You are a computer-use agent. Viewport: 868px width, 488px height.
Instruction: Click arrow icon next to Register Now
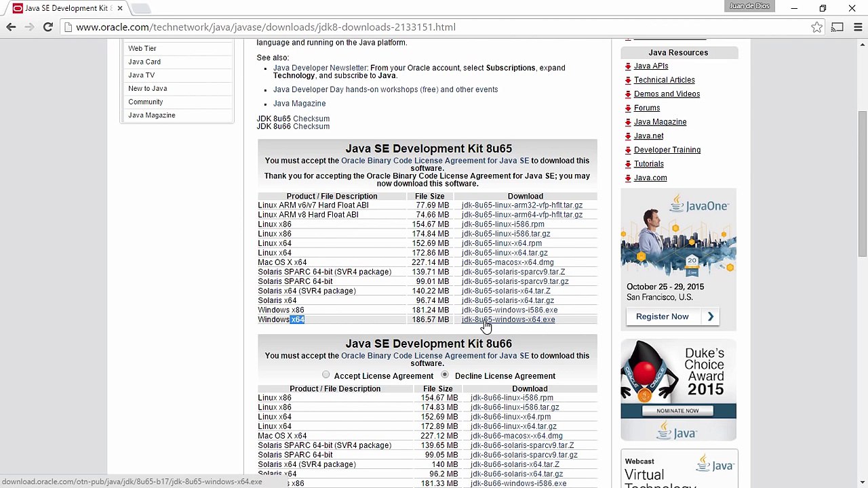[711, 317]
